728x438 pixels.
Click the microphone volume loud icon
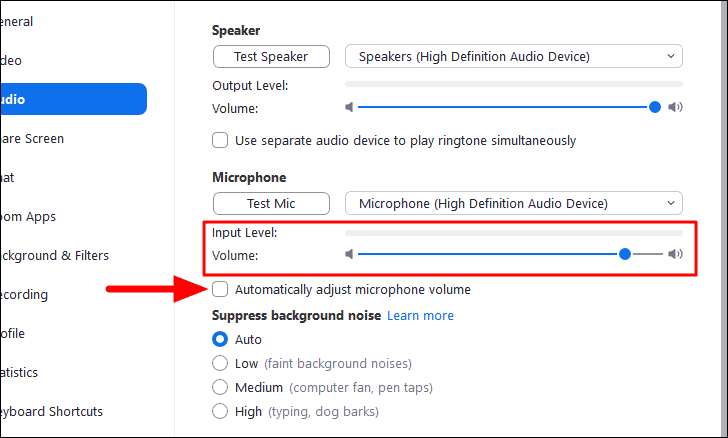pyautogui.click(x=675, y=254)
